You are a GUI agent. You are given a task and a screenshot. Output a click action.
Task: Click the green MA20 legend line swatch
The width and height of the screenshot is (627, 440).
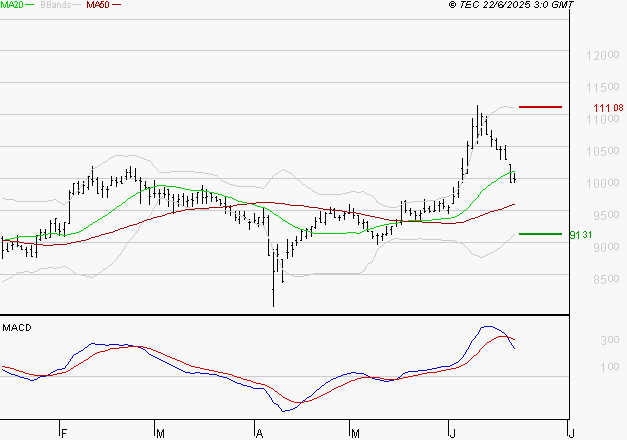30,5
